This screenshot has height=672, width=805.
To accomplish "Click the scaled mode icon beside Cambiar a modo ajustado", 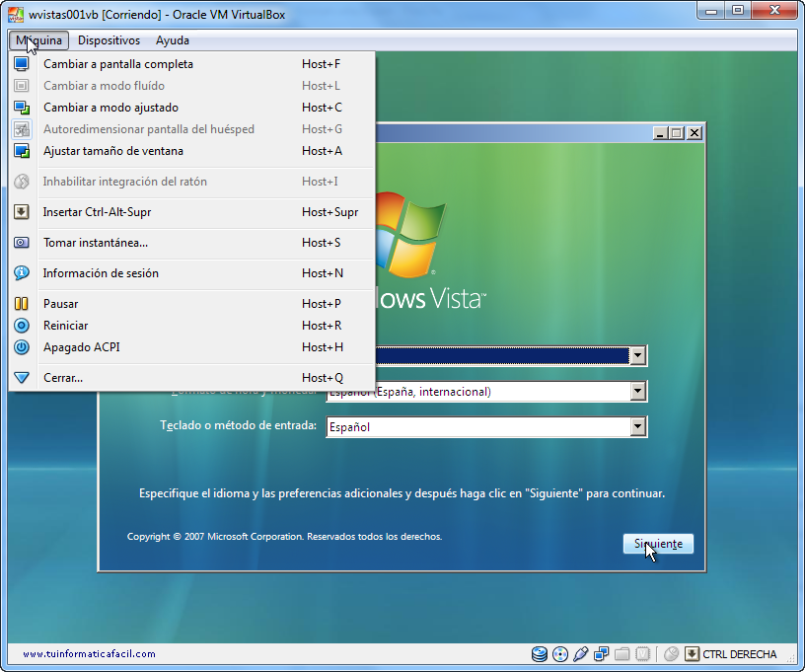I will point(21,108).
